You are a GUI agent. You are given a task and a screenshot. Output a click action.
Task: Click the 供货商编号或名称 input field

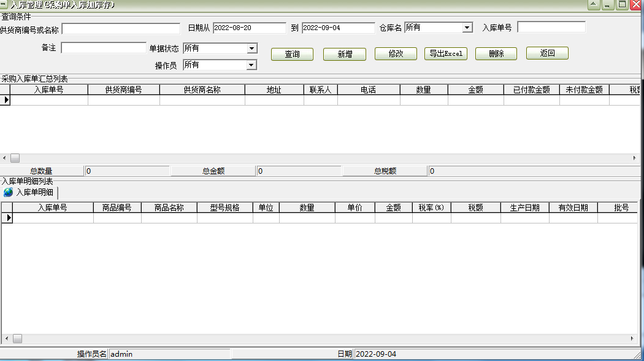120,28
